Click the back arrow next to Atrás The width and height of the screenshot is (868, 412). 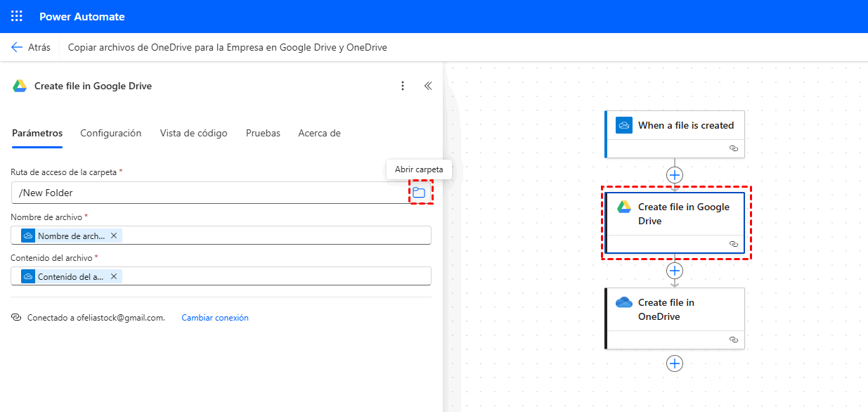pos(17,47)
